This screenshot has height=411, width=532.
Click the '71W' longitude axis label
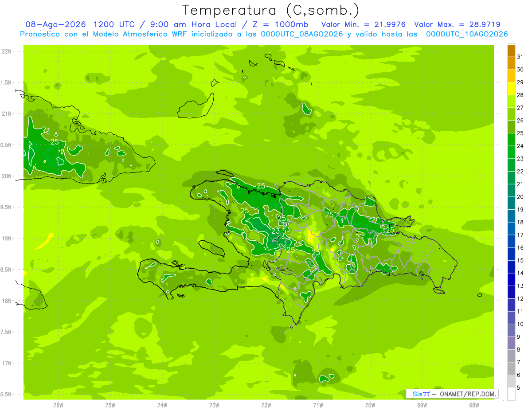[x=318, y=405]
